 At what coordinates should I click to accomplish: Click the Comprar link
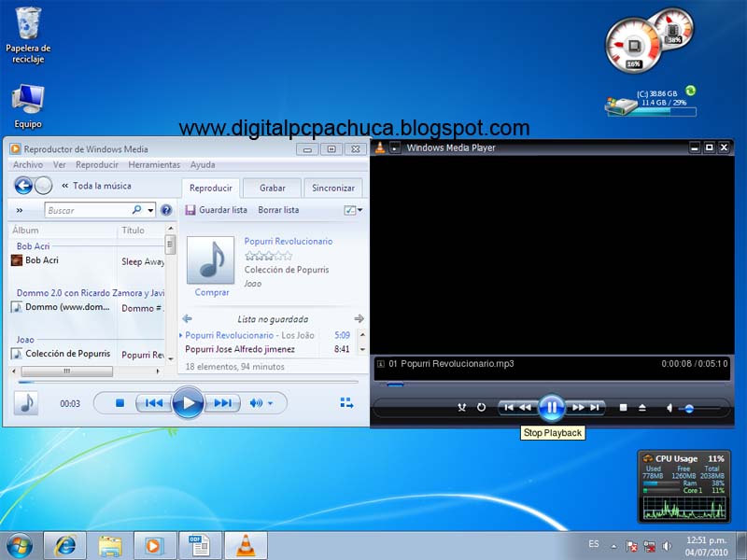[212, 292]
